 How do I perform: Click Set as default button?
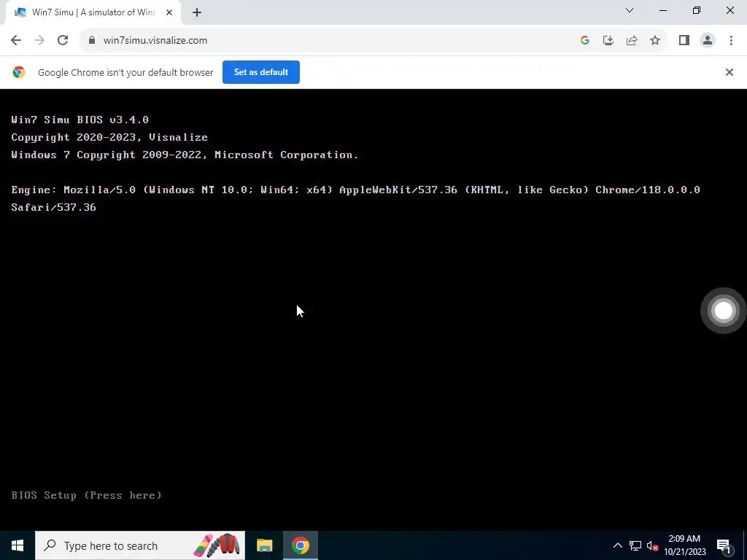[261, 72]
